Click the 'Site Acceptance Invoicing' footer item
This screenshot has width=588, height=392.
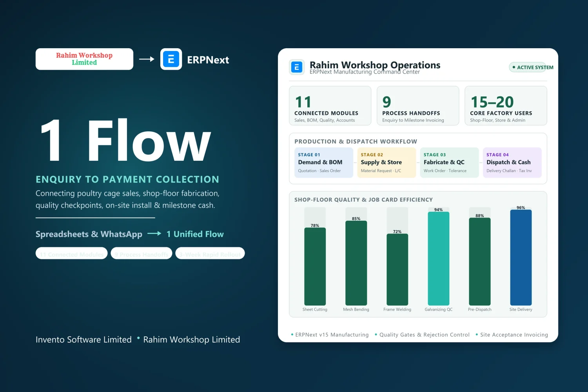[514, 335]
